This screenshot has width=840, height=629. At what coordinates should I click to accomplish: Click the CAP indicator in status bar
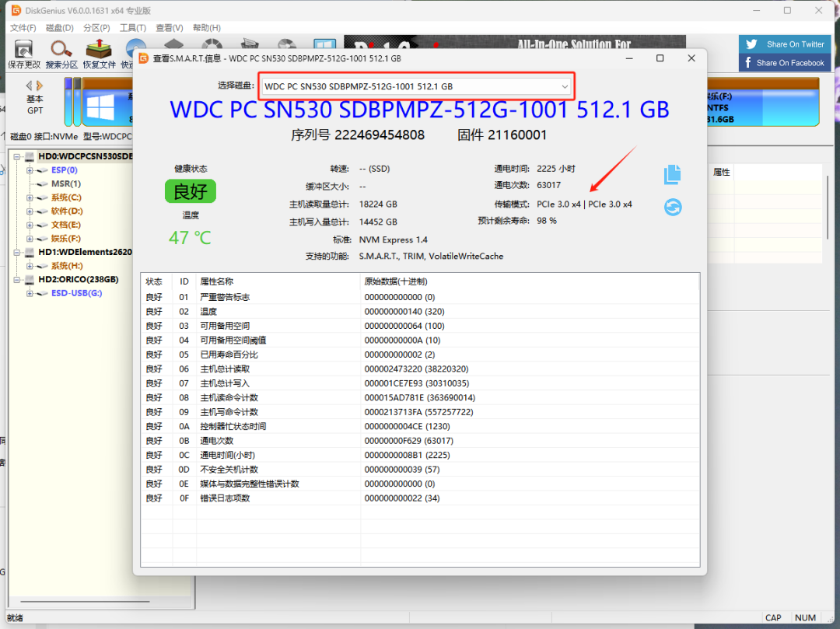click(x=773, y=618)
